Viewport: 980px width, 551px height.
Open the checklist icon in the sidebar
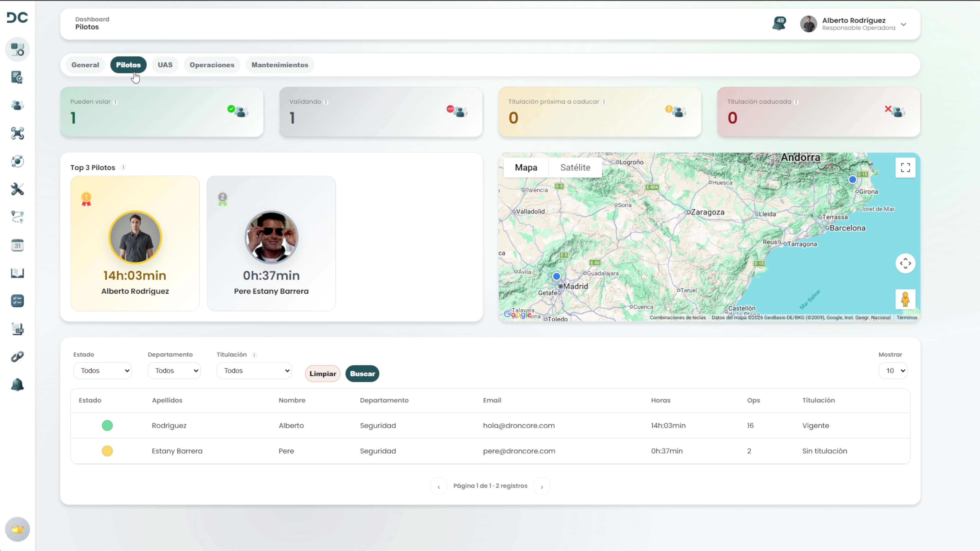point(18,301)
